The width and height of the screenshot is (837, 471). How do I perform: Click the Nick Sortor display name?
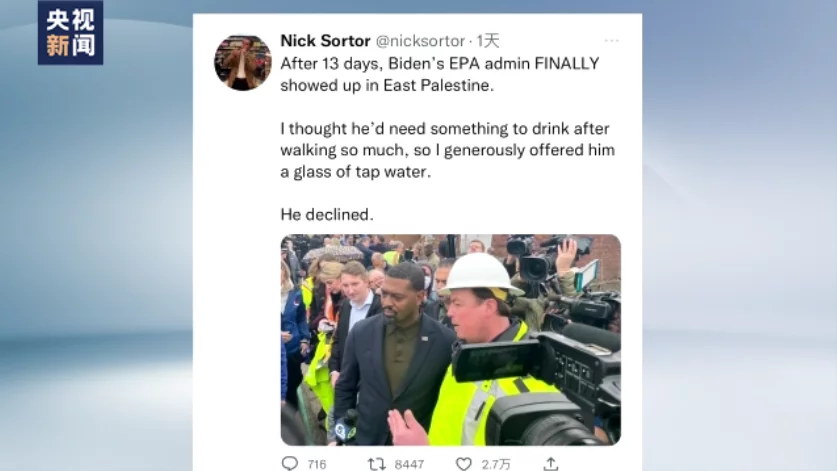325,41
